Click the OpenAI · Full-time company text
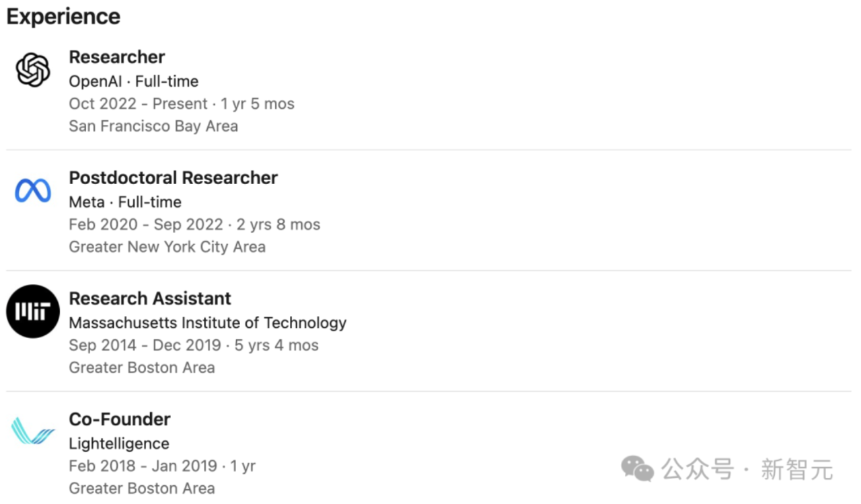 (134, 81)
